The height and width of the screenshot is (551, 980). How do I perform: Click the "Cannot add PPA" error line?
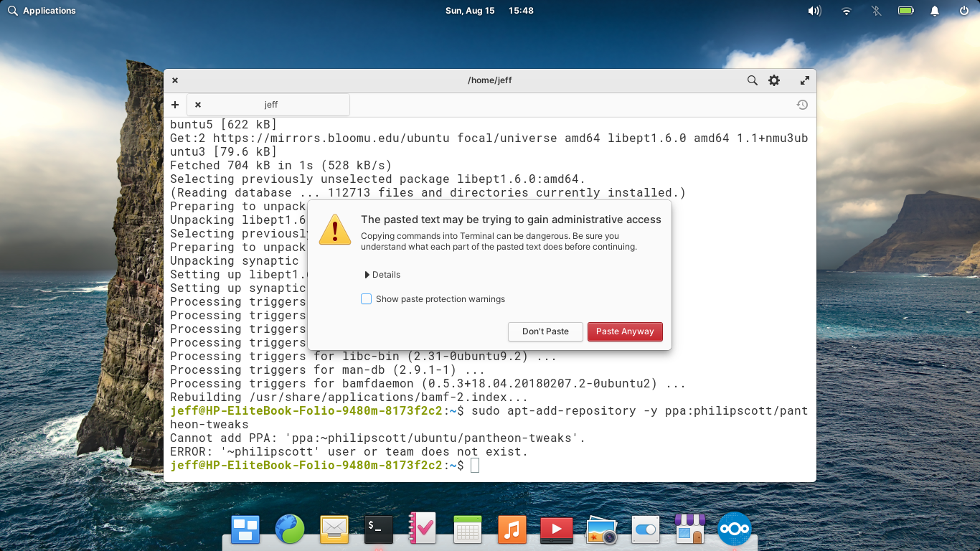pyautogui.click(x=378, y=438)
